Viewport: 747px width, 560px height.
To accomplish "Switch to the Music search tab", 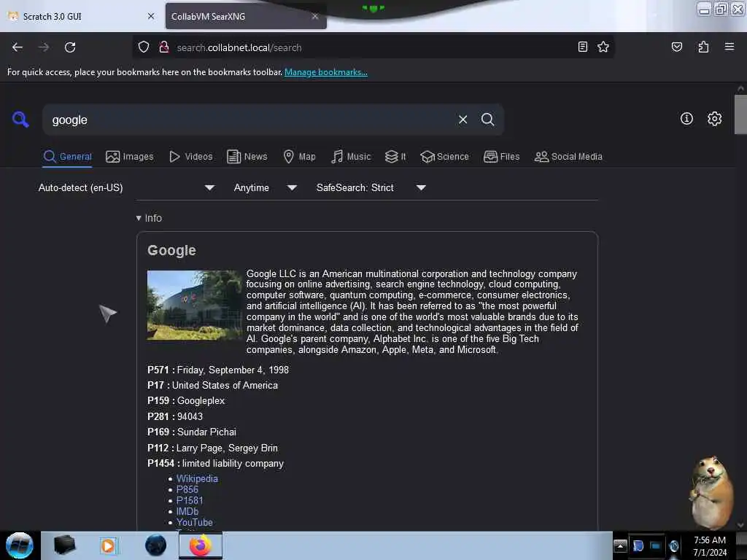I will 351,157.
